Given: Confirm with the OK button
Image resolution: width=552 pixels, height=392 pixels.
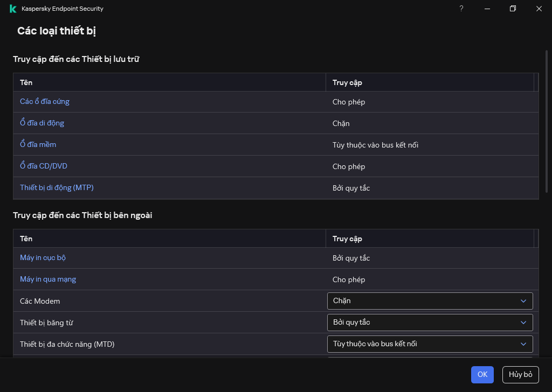Looking at the screenshot, I should (x=482, y=375).
